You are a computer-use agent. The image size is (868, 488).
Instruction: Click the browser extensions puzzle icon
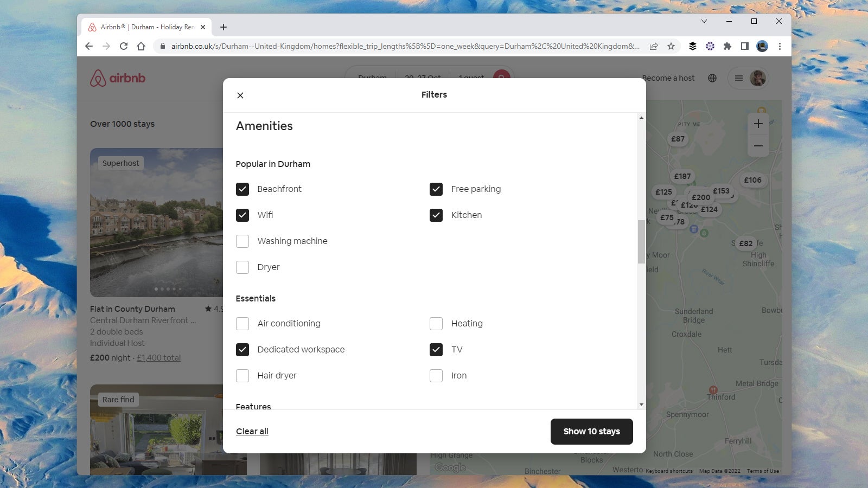click(727, 46)
